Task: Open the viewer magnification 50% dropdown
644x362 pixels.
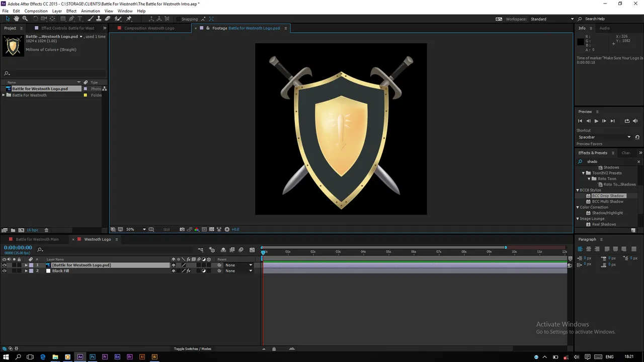Action: (136, 229)
